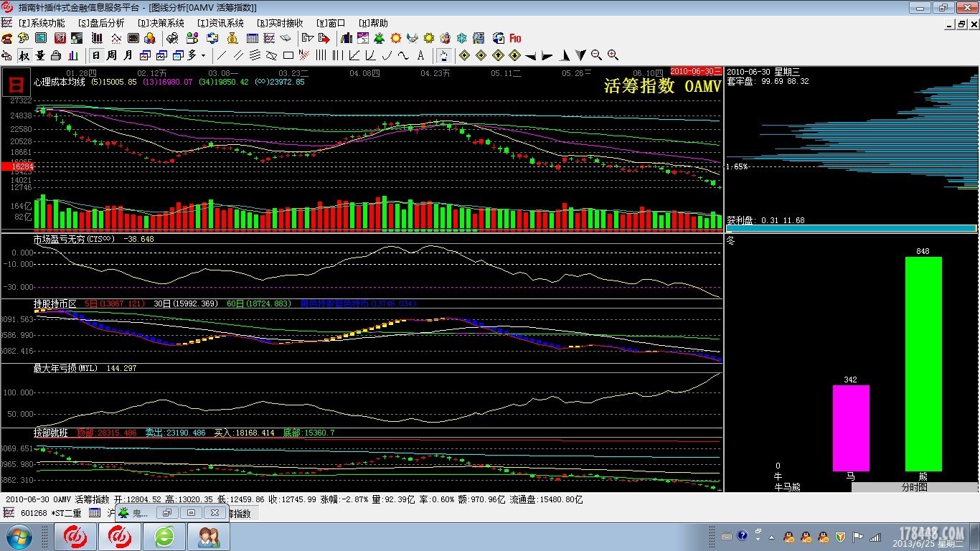This screenshot has height=551, width=980.
Task: Switch to the 牛马熊 tab
Action: 787,486
